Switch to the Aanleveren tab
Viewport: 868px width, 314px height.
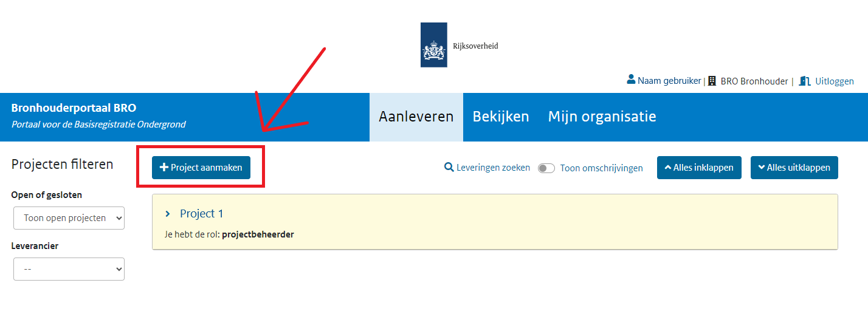point(416,117)
